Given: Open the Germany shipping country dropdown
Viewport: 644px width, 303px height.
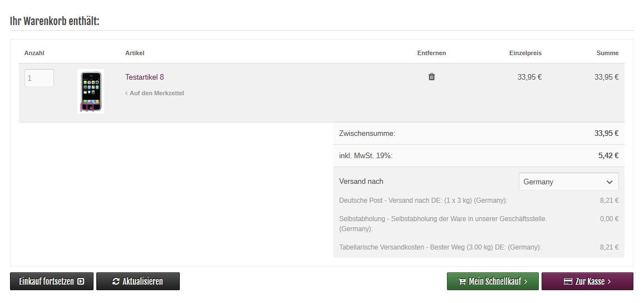Looking at the screenshot, I should click(568, 182).
